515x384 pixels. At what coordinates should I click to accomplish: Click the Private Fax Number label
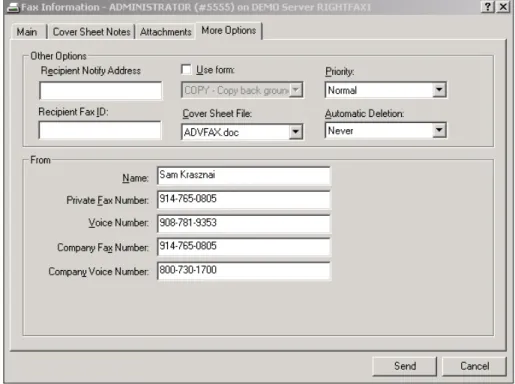pyautogui.click(x=108, y=200)
